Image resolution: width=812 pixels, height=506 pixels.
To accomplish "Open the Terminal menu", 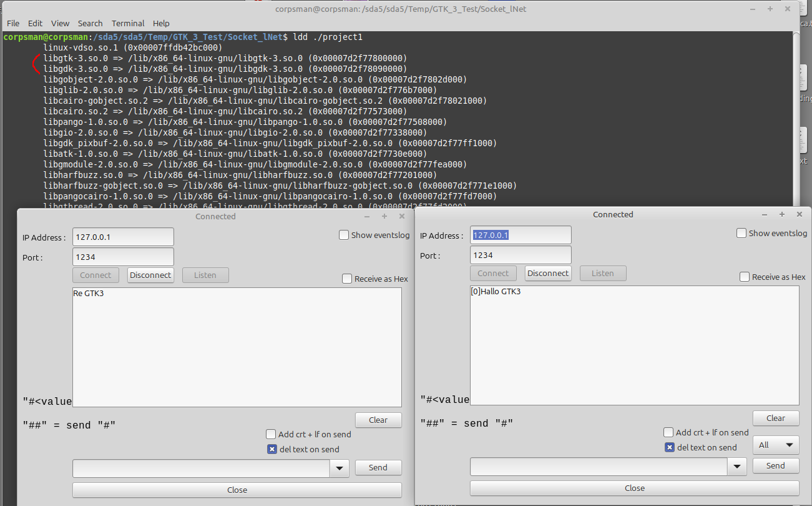I will click(x=128, y=23).
